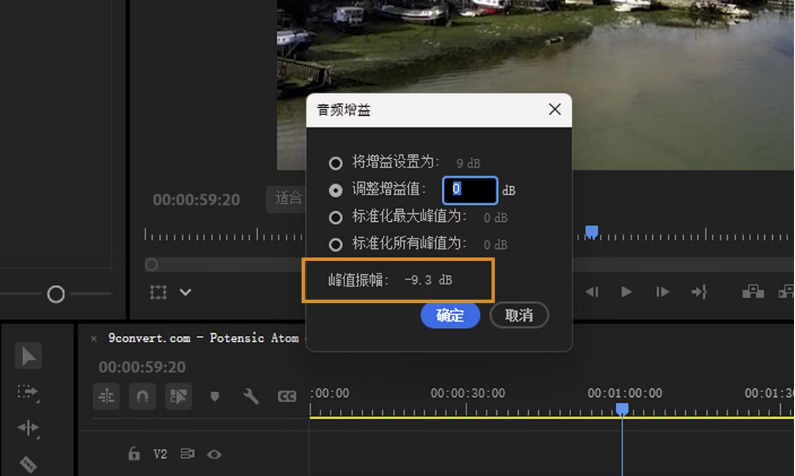795x476 pixels.
Task: Toggle V2 track visibility eye
Action: coord(214,454)
